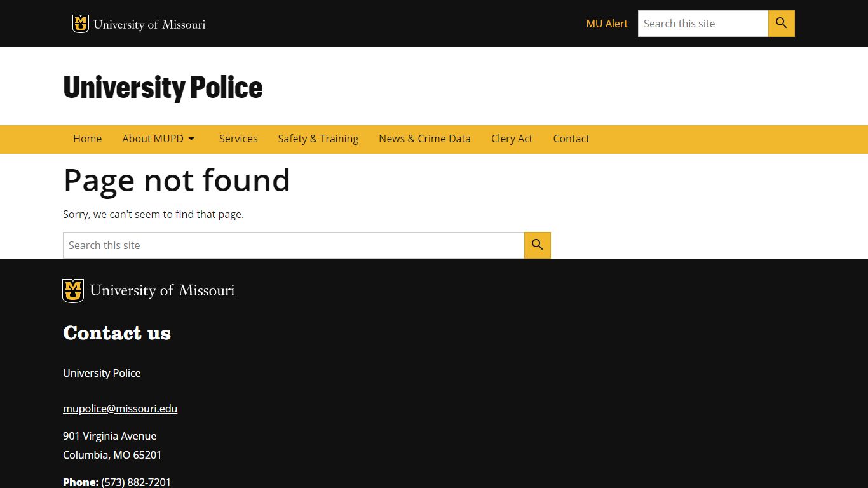868x488 pixels.
Task: Focus the page Search this site field
Action: 294,245
